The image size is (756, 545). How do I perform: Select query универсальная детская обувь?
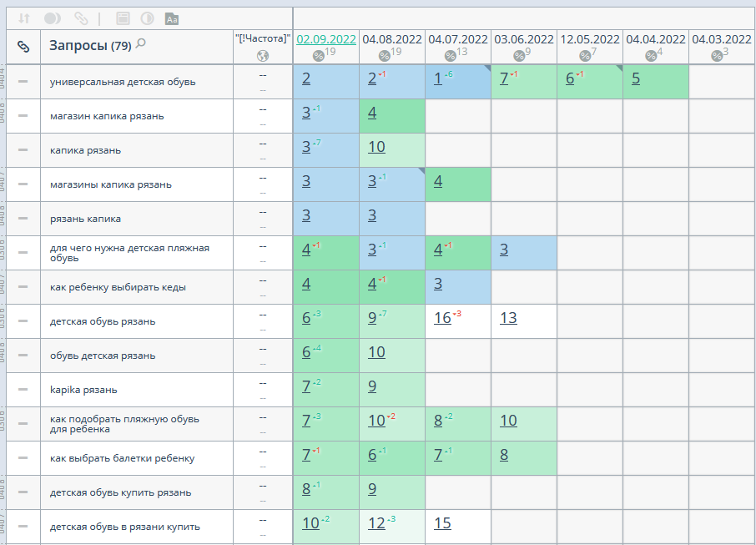click(123, 82)
